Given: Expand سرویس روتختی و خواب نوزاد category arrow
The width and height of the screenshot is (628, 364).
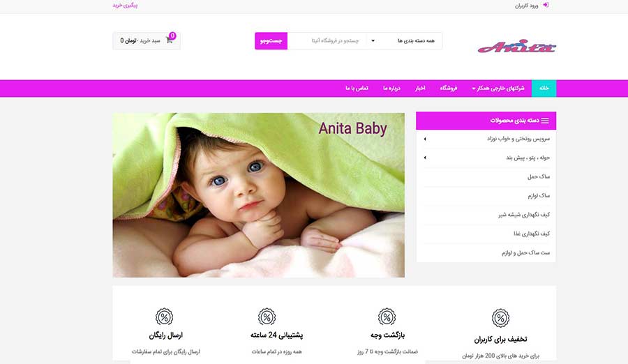Looking at the screenshot, I should click(425, 139).
